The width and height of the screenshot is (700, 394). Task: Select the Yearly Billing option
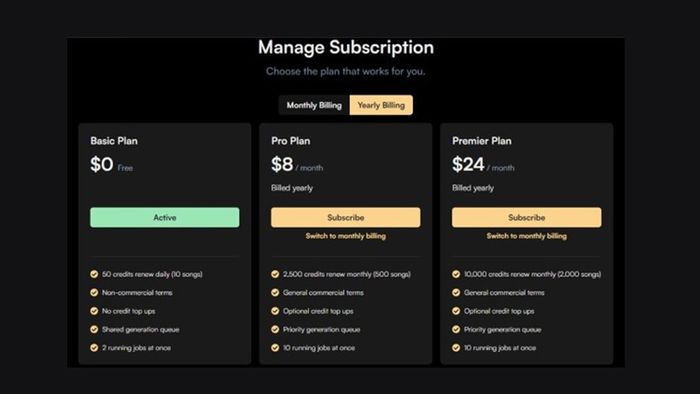(381, 105)
